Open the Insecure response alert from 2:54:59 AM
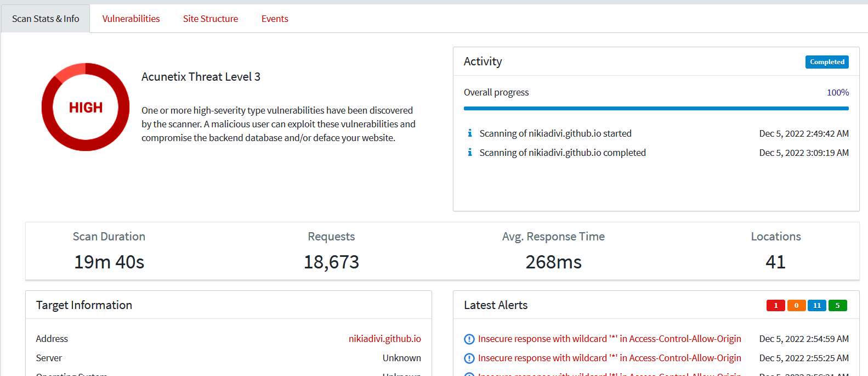 609,339
